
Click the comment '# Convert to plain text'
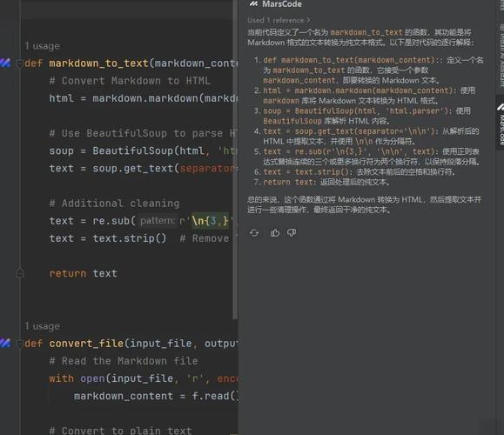point(120,431)
